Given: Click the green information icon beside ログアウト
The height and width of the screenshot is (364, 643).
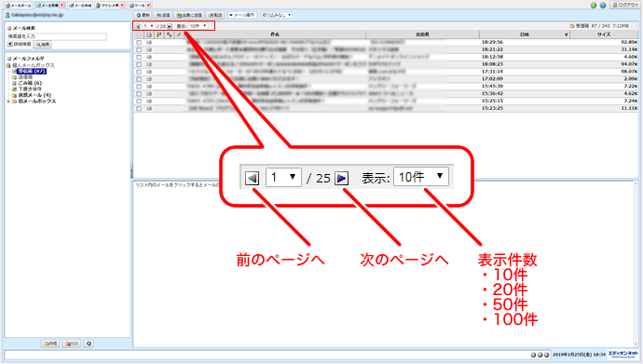Looking at the screenshot, I should (594, 6).
